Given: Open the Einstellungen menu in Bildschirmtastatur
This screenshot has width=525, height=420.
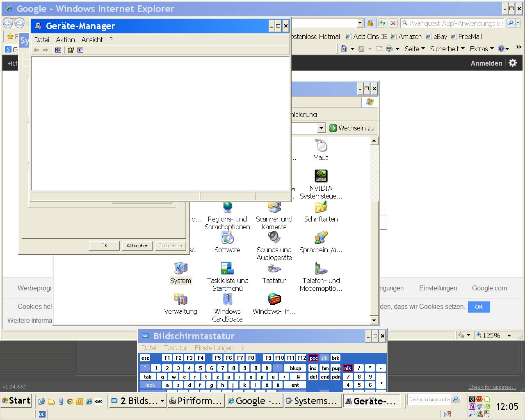Looking at the screenshot, I should click(x=214, y=348).
